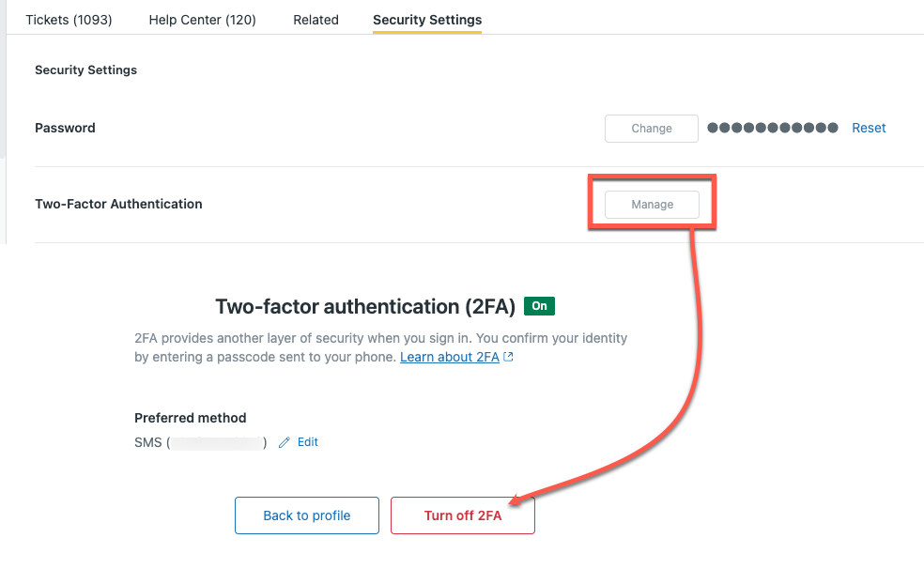924x569 pixels.
Task: Click the Reset password link
Action: (x=869, y=128)
